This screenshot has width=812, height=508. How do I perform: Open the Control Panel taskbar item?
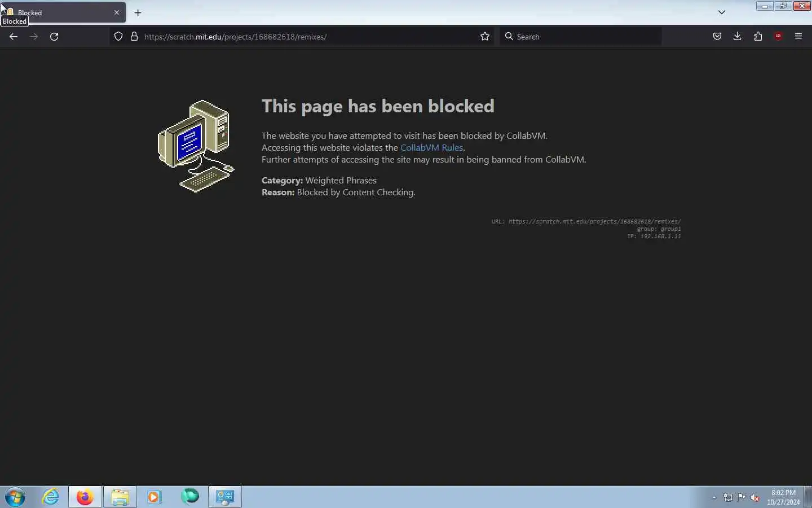pyautogui.click(x=225, y=497)
